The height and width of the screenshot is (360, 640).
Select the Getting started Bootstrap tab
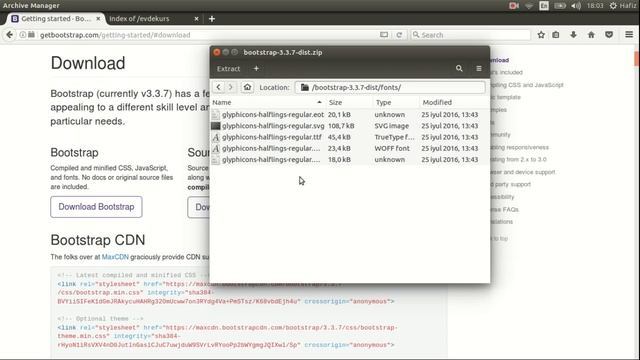56,19
